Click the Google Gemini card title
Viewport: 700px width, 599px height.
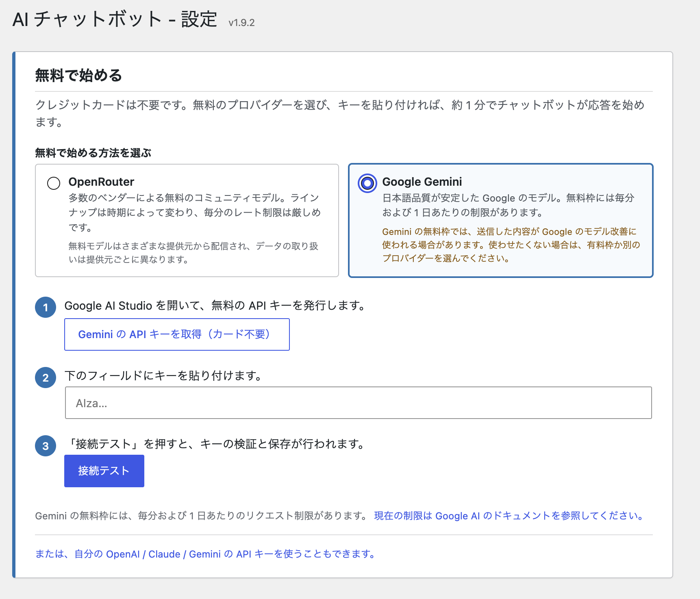pyautogui.click(x=422, y=182)
